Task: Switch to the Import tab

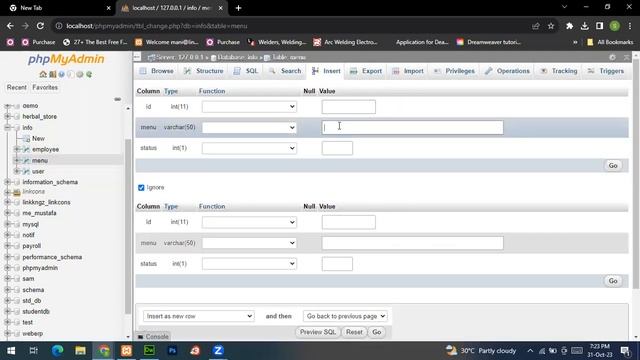Action: (x=408, y=71)
